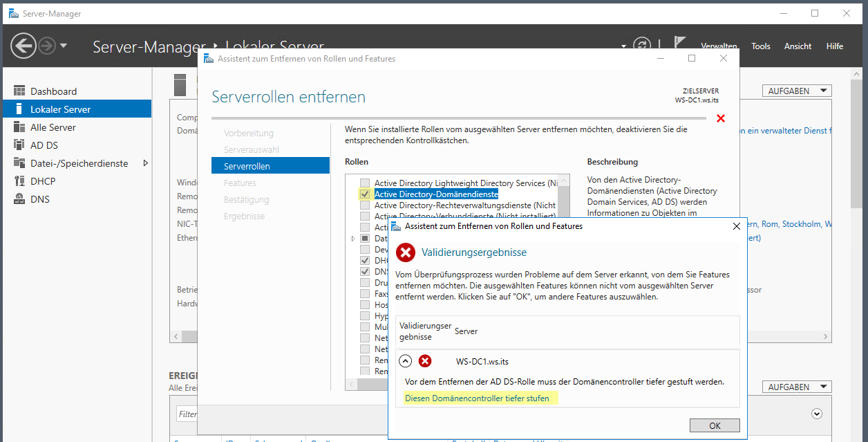Viewport: 868px width, 442px height.
Task: Click the roles list scroll-up arrow
Action: [564, 181]
